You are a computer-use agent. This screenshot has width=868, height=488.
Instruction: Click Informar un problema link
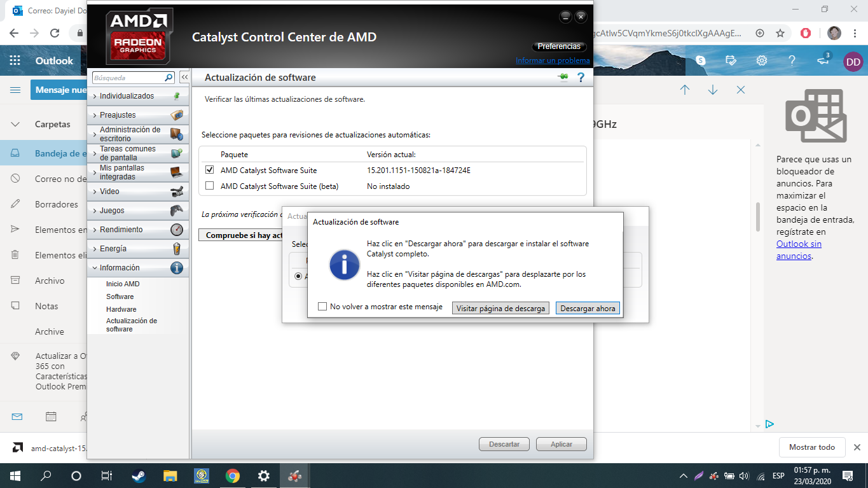(553, 60)
